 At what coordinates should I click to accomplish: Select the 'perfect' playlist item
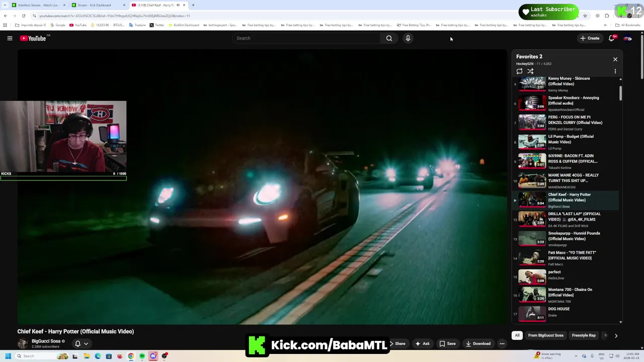pos(566,277)
